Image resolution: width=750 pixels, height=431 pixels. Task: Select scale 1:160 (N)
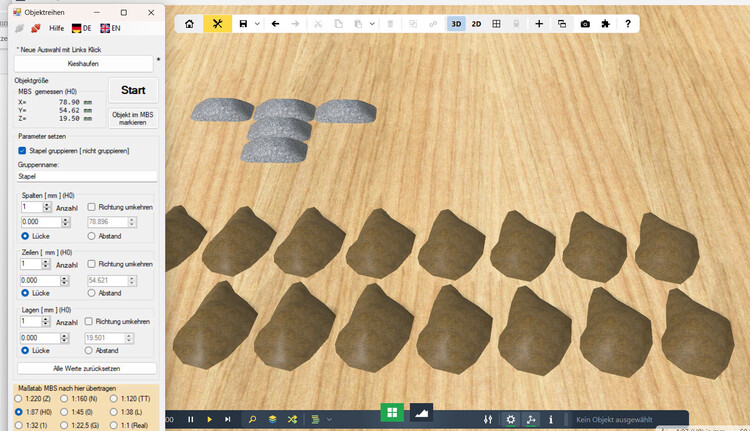tap(64, 398)
